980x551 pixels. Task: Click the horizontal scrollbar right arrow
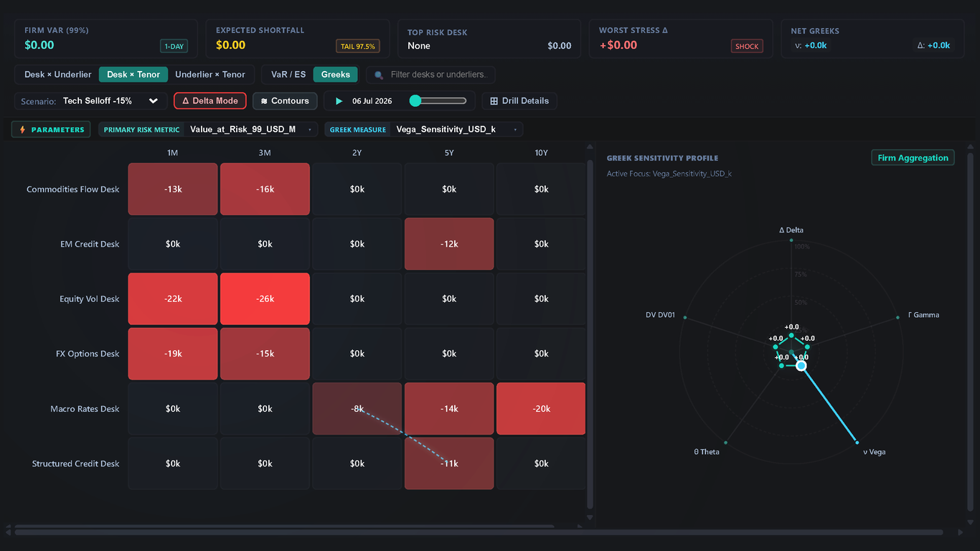[961, 532]
